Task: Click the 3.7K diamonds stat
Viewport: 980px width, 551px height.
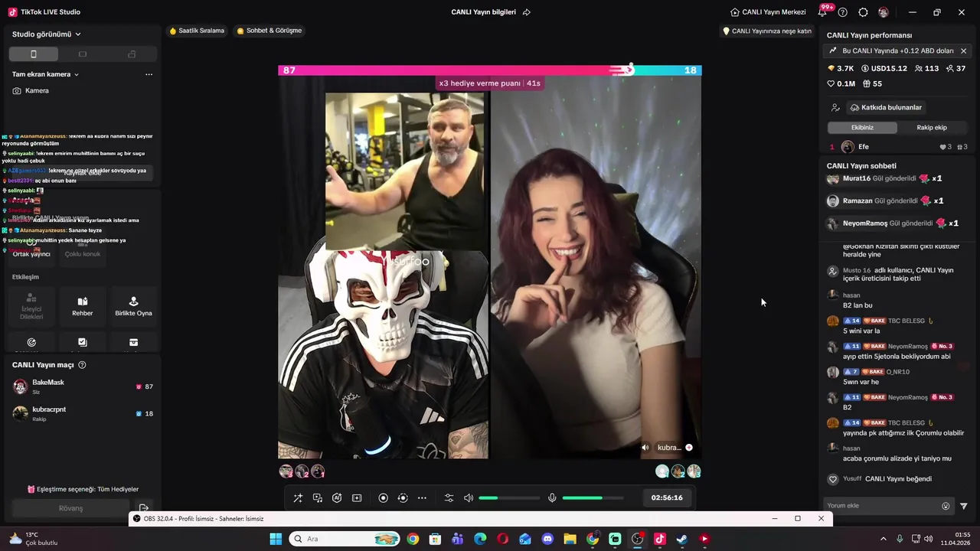Action: pyautogui.click(x=841, y=68)
